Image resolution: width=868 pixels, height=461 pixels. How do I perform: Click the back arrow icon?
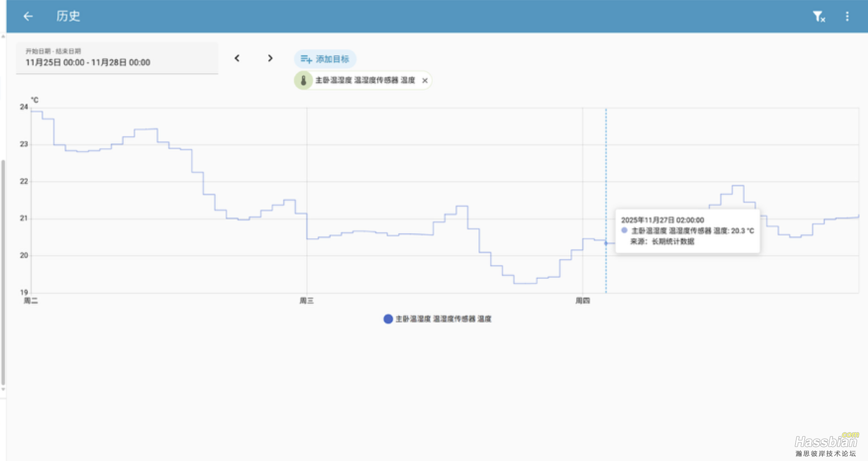pyautogui.click(x=28, y=16)
